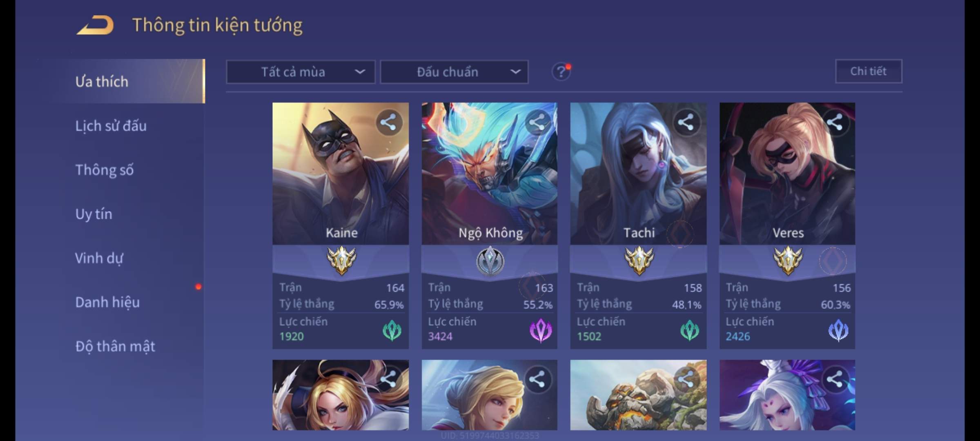Click Ngộ Không's purple Lực chiến emblem

[541, 330]
